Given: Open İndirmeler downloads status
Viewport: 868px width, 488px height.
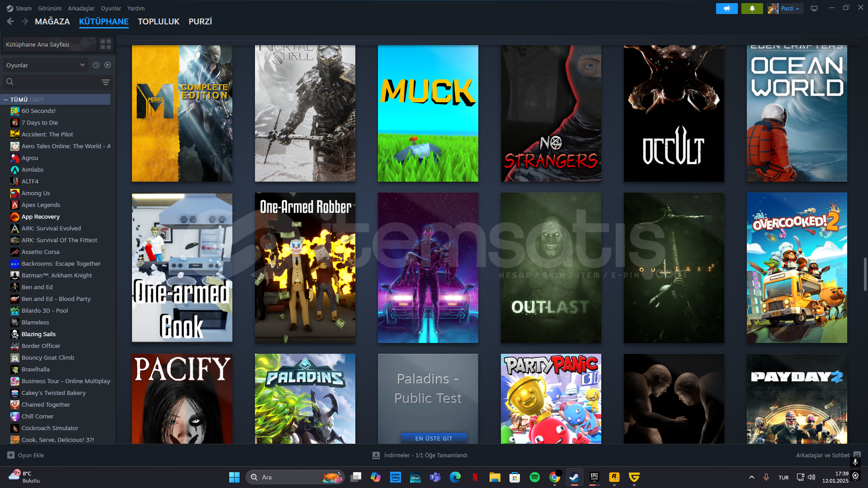Looking at the screenshot, I should pyautogui.click(x=420, y=455).
